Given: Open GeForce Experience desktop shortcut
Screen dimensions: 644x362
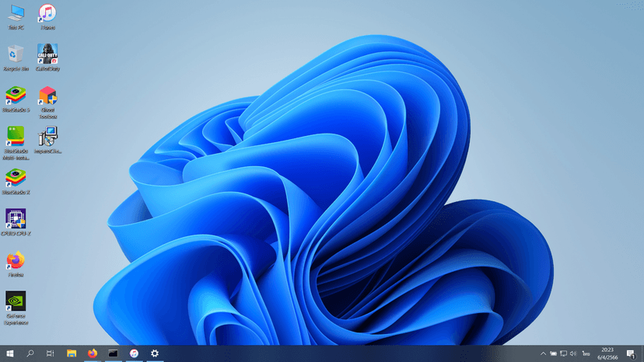Looking at the screenshot, I should coord(16,302).
